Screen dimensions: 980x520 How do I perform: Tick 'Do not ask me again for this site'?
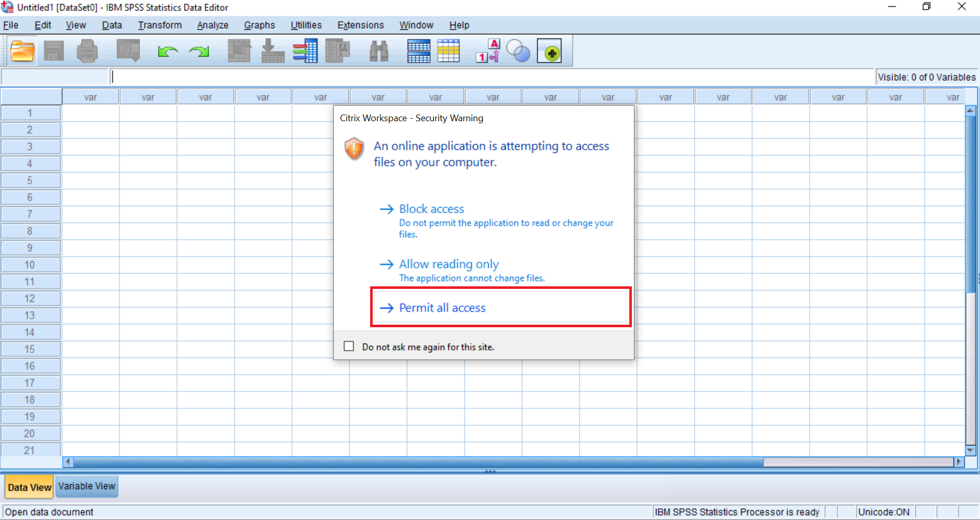pyautogui.click(x=349, y=346)
